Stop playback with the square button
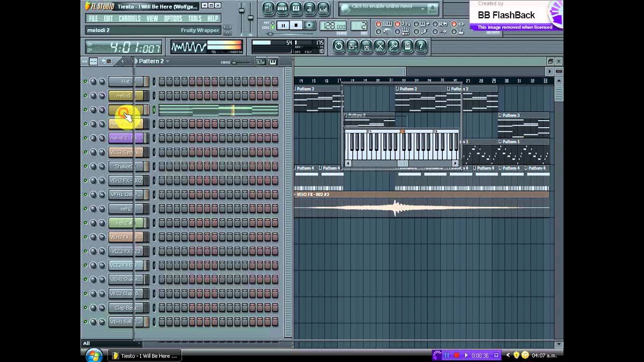Viewport: 644px width, 362px height. [296, 26]
